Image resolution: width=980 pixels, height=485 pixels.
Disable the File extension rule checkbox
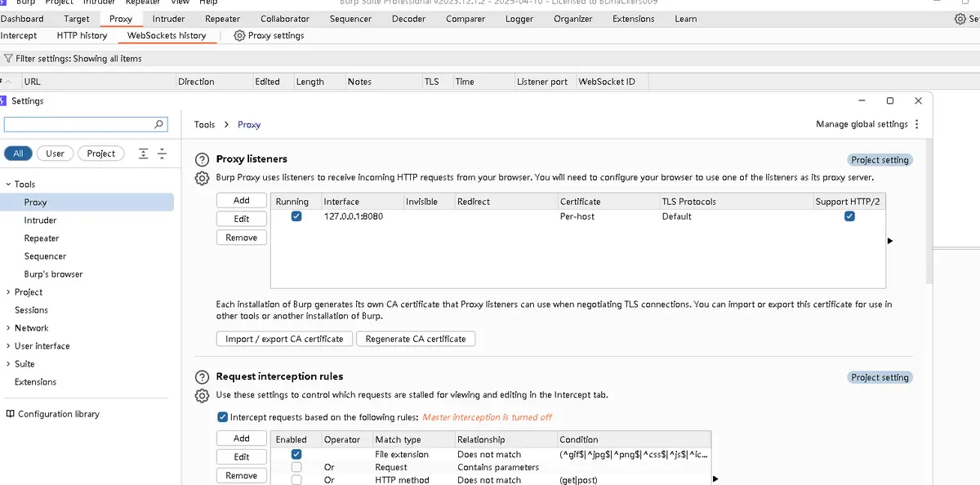(x=296, y=454)
